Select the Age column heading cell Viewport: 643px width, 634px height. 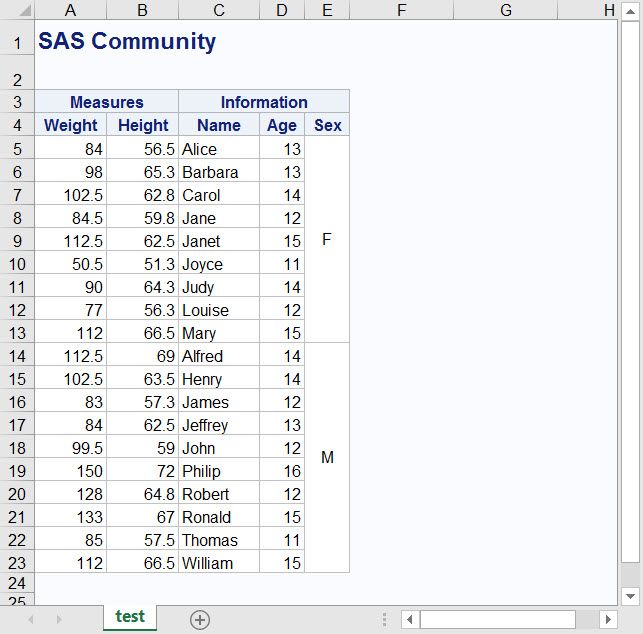click(282, 125)
